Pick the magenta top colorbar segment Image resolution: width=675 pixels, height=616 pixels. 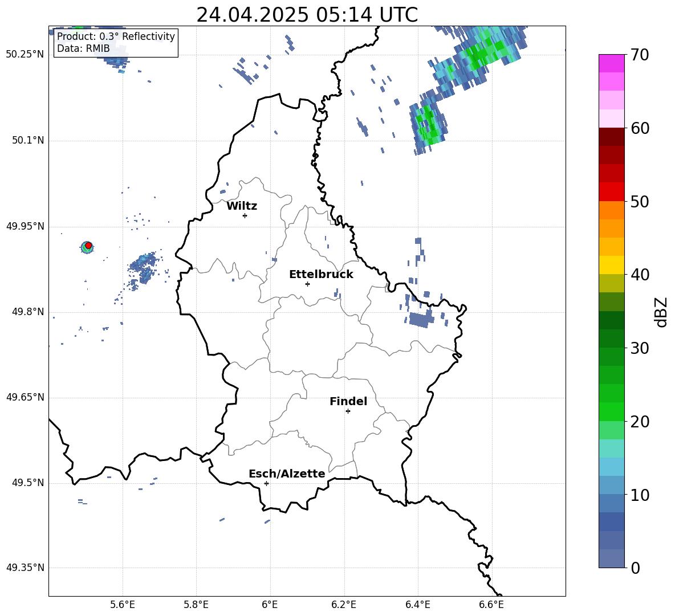pos(611,64)
